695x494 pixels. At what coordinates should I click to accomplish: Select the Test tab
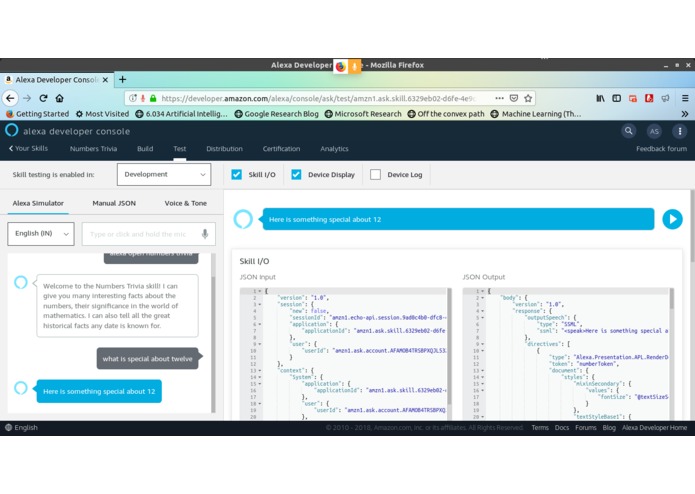180,149
